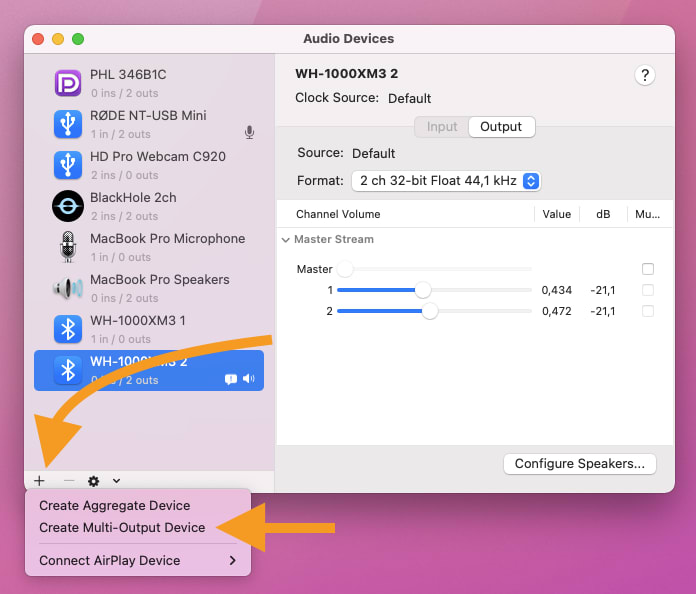Viewport: 696px width, 594px height.
Task: Click the BlackHole 2ch device icon
Action: (x=67, y=206)
